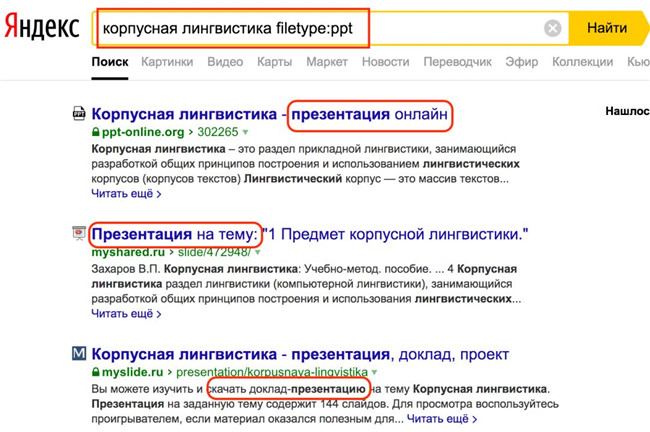The height and width of the screenshot is (432, 650).
Task: Click the presentation icon beside the myshared.ru result
Action: coord(79,233)
